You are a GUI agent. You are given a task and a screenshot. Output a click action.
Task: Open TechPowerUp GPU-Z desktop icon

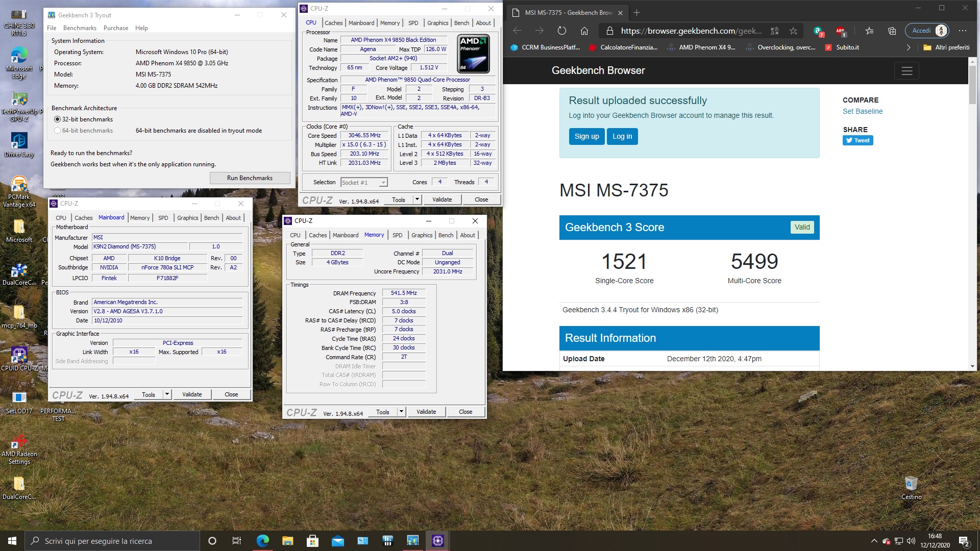pyautogui.click(x=19, y=107)
